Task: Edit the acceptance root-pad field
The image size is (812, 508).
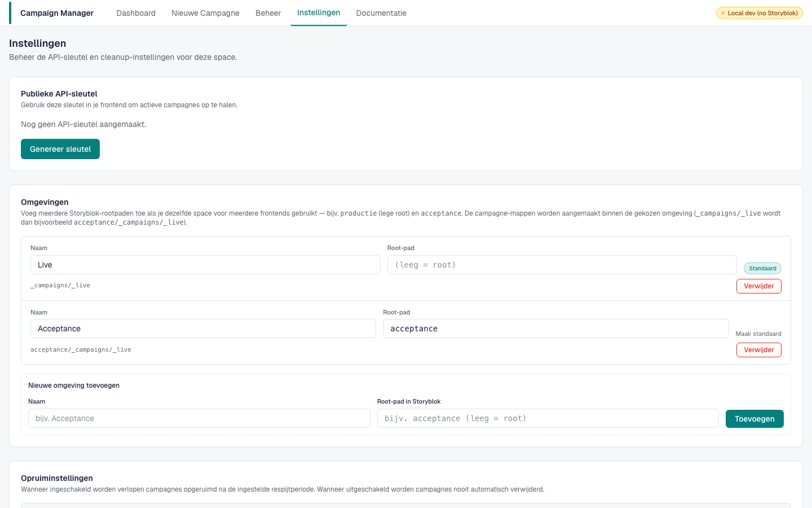Action: [x=556, y=329]
